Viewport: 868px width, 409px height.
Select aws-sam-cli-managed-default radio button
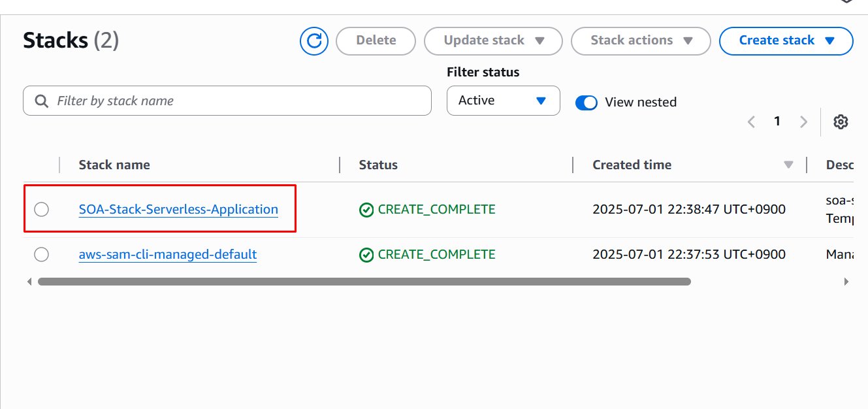[41, 254]
